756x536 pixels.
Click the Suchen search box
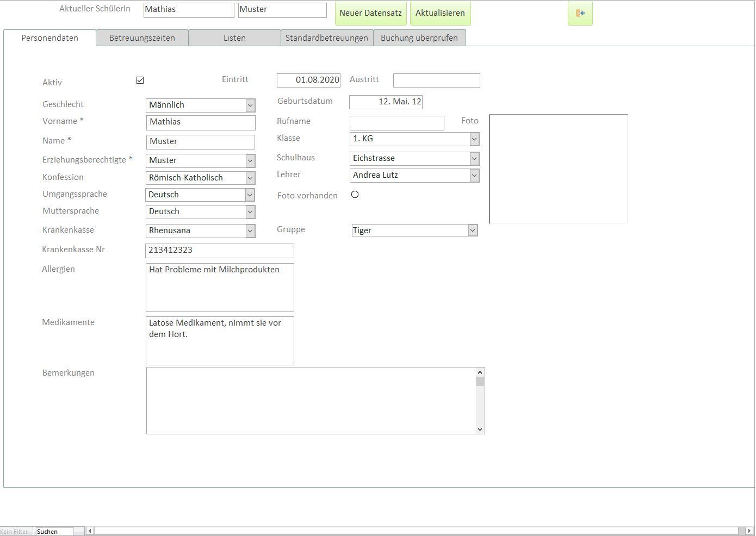point(54,532)
